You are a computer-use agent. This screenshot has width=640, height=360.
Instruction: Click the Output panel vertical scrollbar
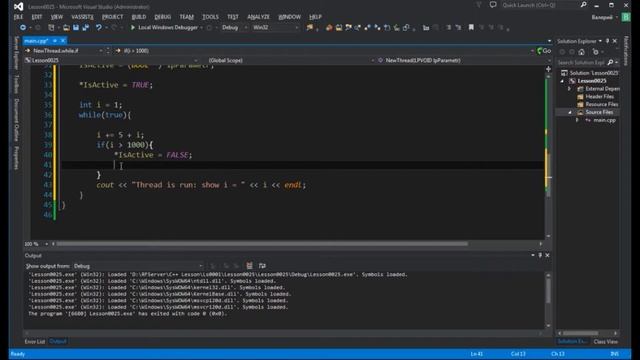pyautogui.click(x=548, y=291)
